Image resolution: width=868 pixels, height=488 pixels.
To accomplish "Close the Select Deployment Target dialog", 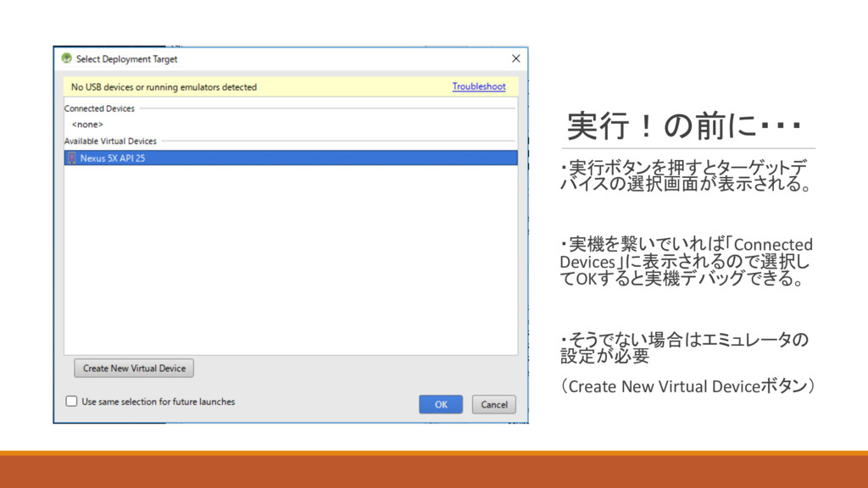I will point(516,58).
